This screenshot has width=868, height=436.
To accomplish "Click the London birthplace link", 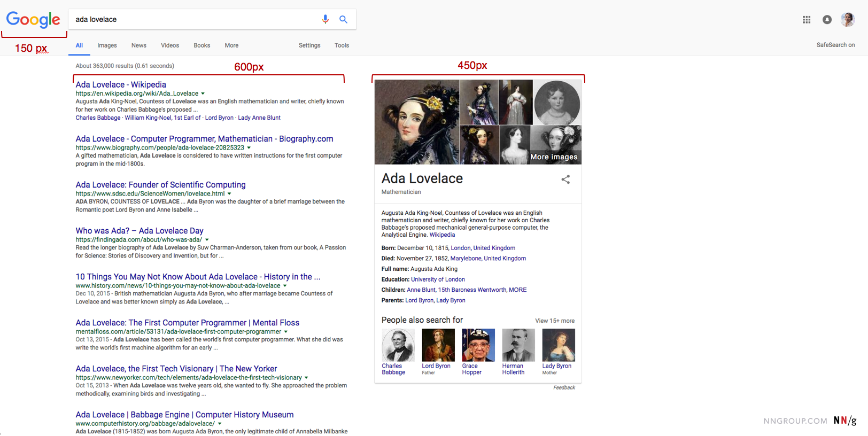I will click(x=461, y=248).
